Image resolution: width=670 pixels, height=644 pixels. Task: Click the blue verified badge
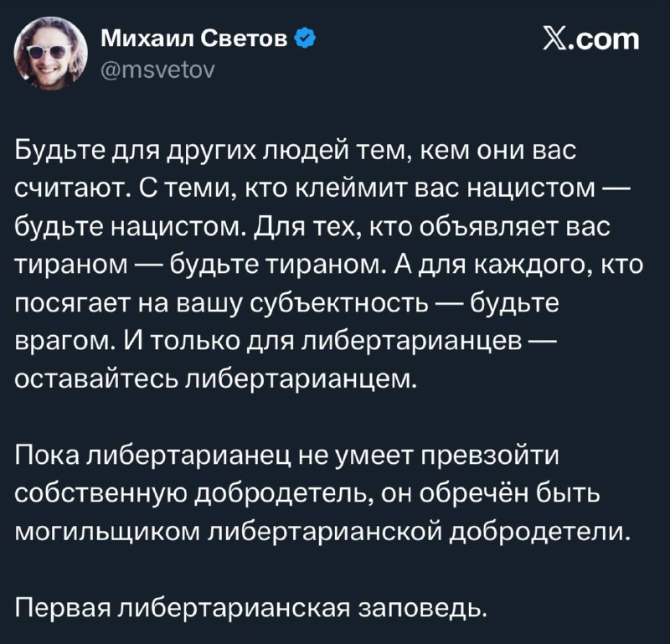click(x=307, y=38)
